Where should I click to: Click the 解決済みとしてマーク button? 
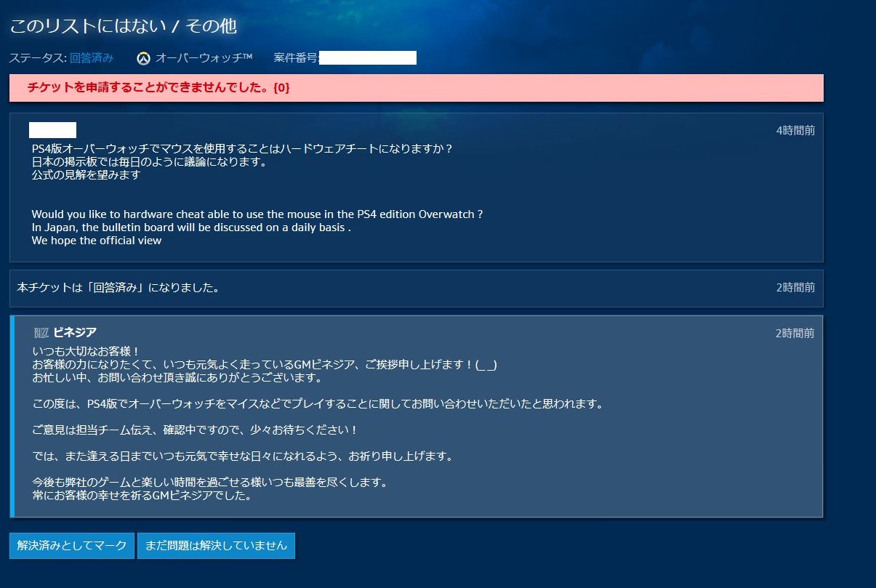71,546
